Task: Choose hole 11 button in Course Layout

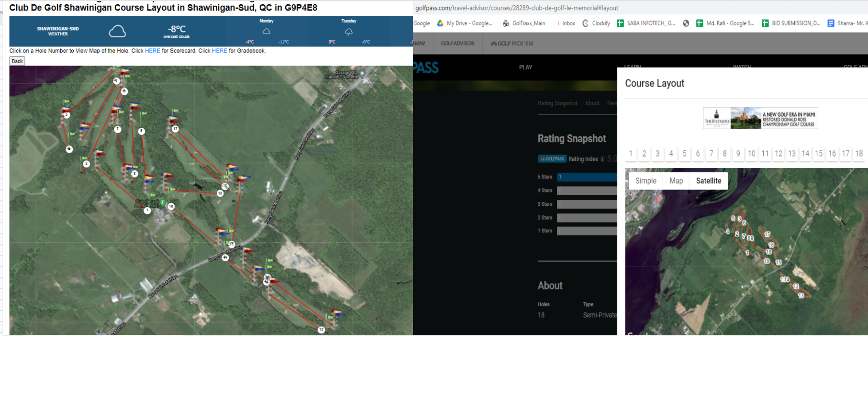Action: [765, 154]
